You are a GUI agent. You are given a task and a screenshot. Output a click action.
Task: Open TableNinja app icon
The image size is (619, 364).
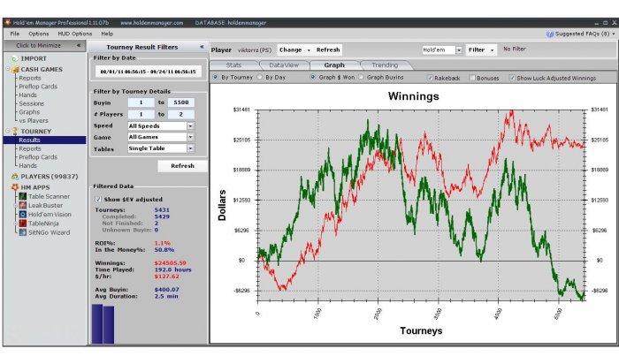click(x=22, y=224)
